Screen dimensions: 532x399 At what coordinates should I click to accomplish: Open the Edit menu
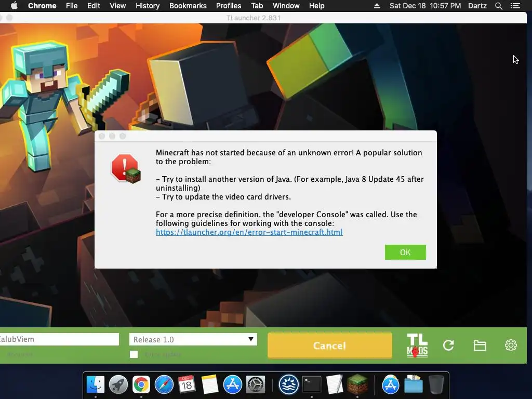(x=94, y=6)
